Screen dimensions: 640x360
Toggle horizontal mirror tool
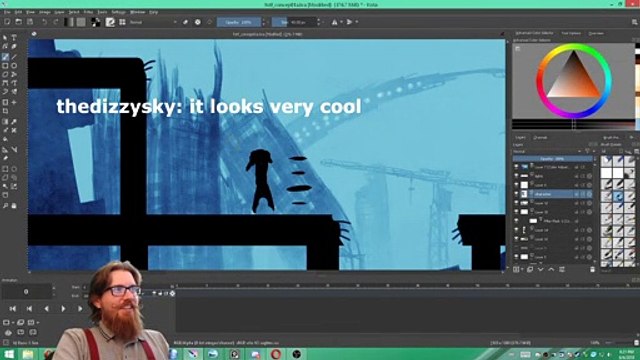tap(334, 22)
